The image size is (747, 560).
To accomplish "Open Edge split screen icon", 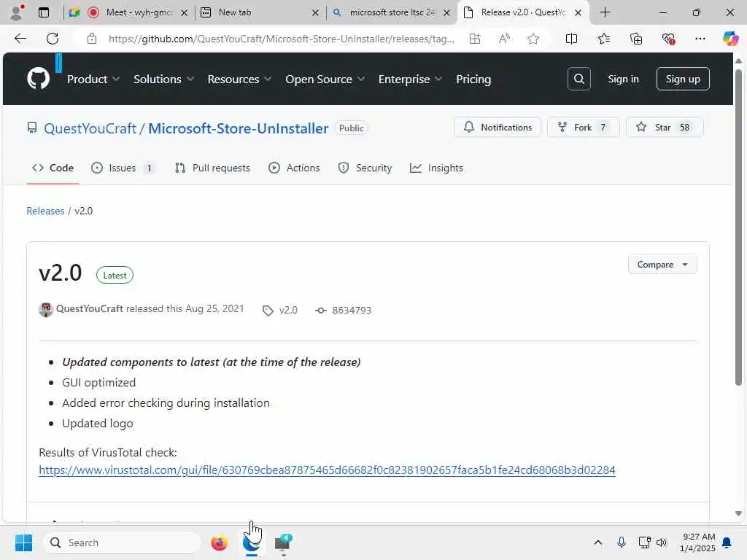I will tap(571, 39).
